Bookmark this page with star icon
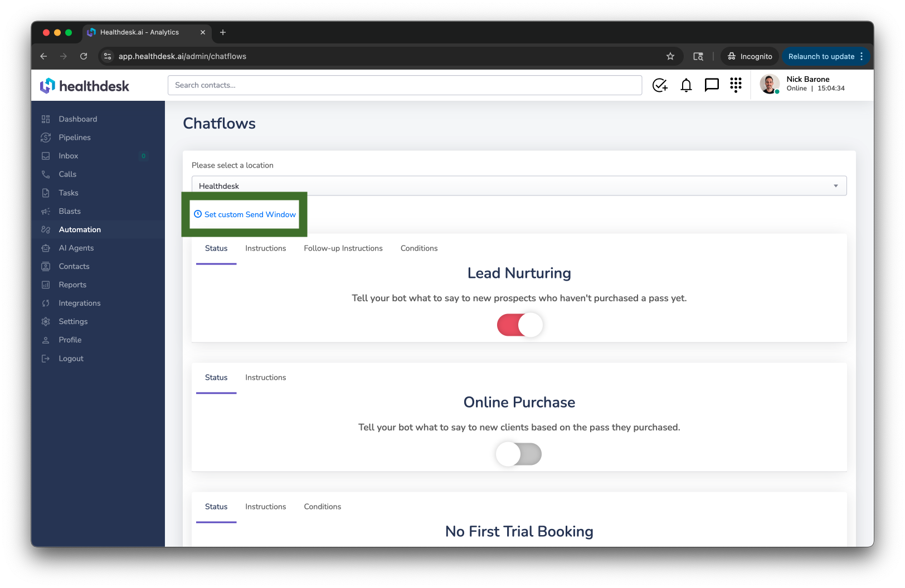Viewport: 905px width, 588px height. pos(670,56)
